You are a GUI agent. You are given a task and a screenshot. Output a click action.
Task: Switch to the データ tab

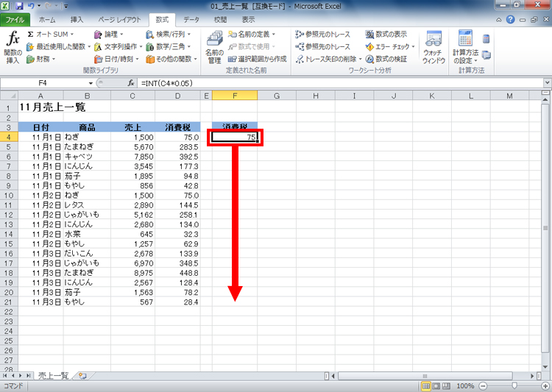(x=191, y=20)
